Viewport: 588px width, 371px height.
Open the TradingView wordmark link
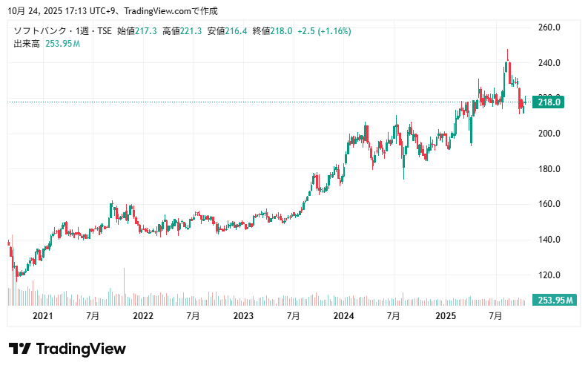(81, 349)
